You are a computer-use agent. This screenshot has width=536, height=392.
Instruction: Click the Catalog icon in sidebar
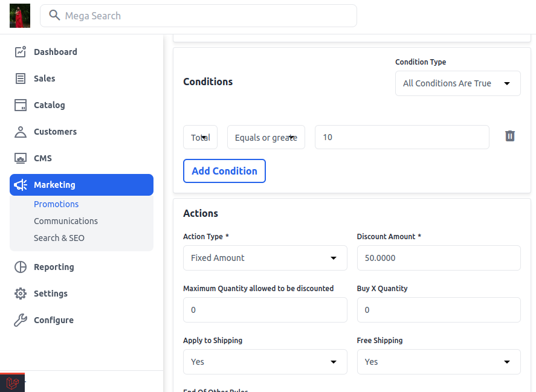pos(20,105)
